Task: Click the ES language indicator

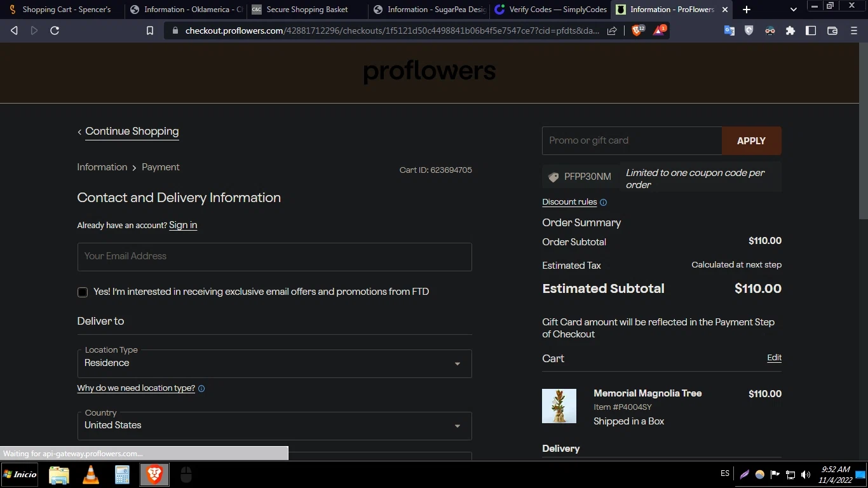Action: pyautogui.click(x=725, y=474)
